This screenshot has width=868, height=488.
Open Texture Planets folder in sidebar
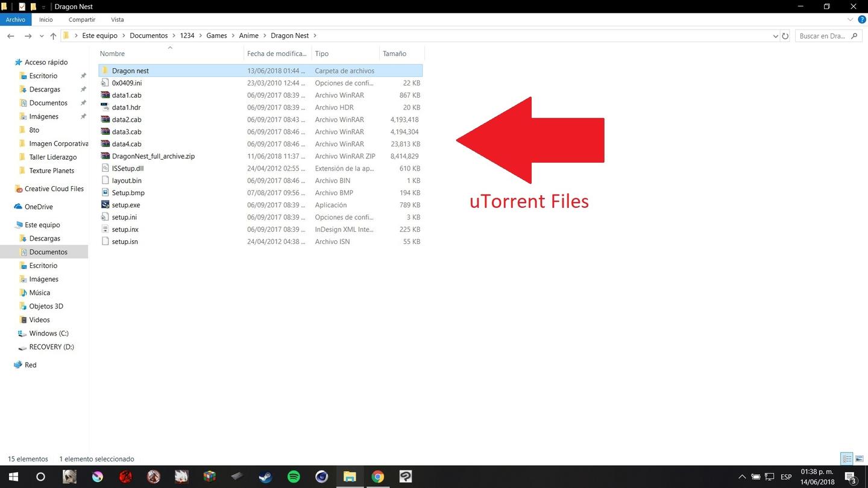pyautogui.click(x=52, y=170)
